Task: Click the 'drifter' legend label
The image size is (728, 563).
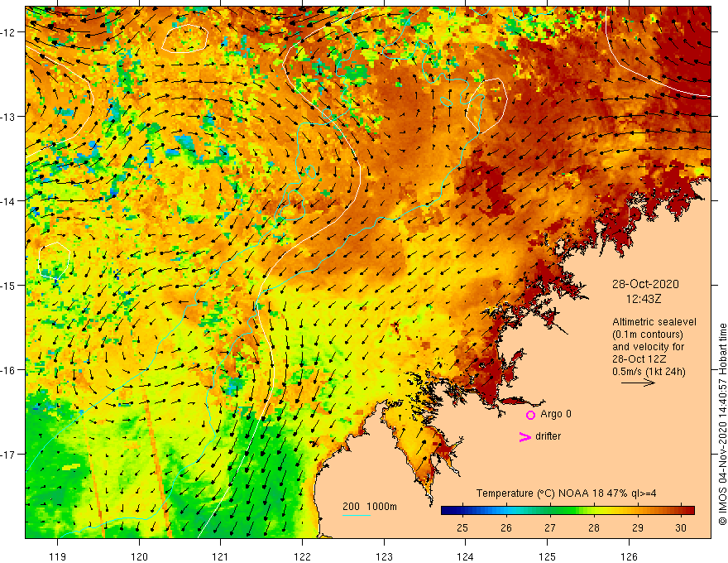Action: click(x=548, y=436)
